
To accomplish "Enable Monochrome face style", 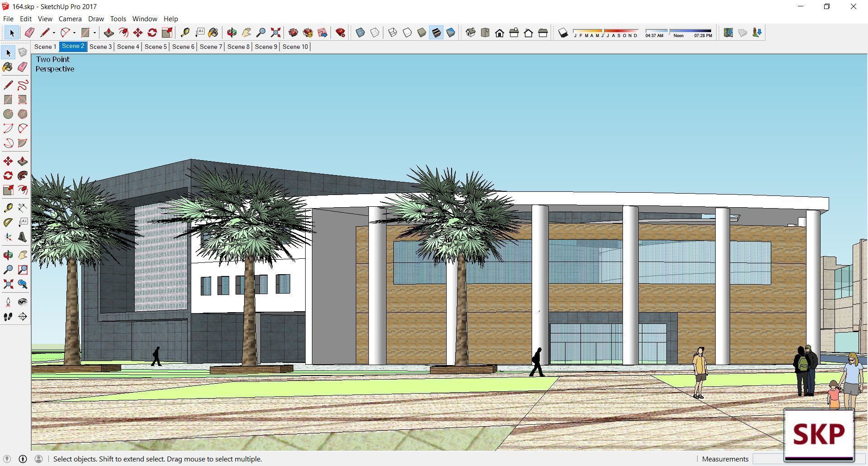I will tap(451, 33).
